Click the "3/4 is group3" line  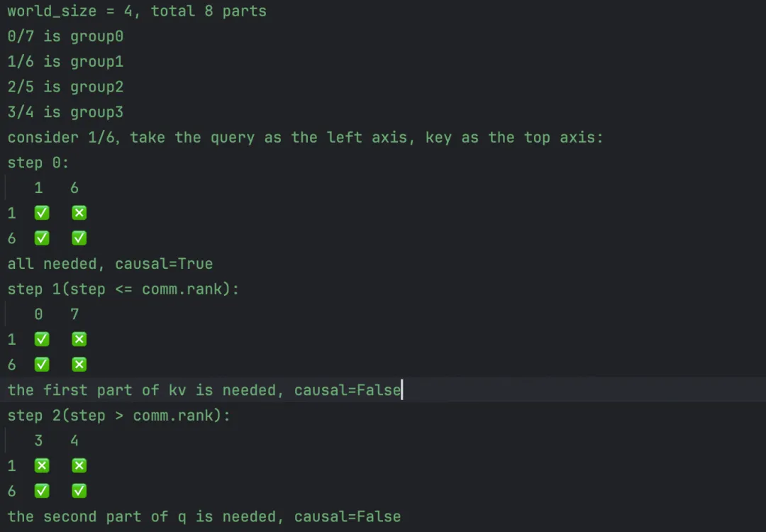click(65, 112)
